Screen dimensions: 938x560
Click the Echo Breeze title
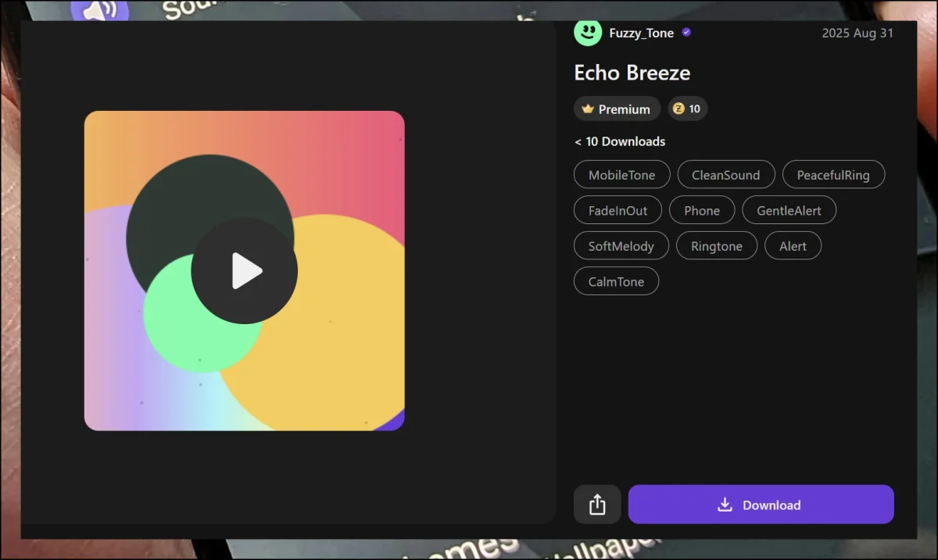pos(632,73)
